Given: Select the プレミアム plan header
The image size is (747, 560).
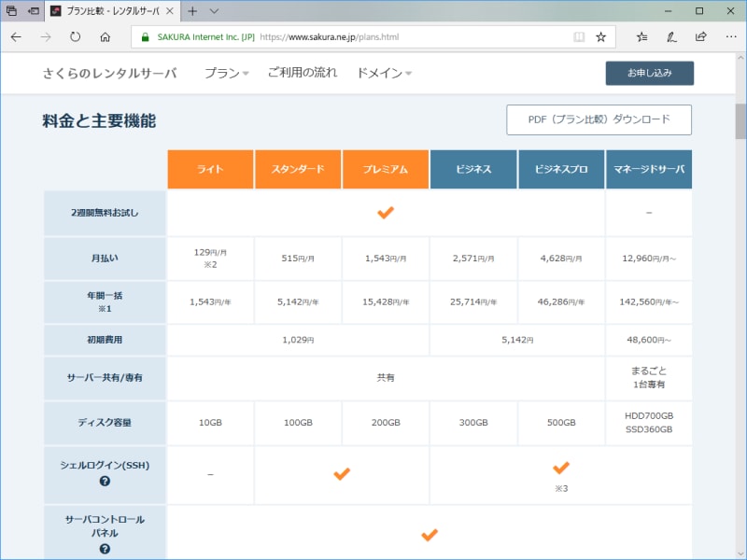Looking at the screenshot, I should click(386, 170).
